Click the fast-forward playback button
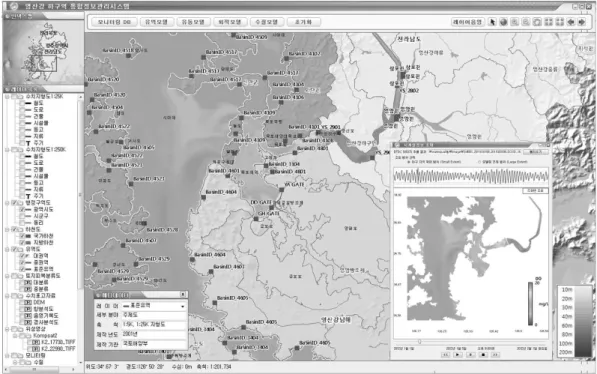597x374 pixels. pos(495,355)
